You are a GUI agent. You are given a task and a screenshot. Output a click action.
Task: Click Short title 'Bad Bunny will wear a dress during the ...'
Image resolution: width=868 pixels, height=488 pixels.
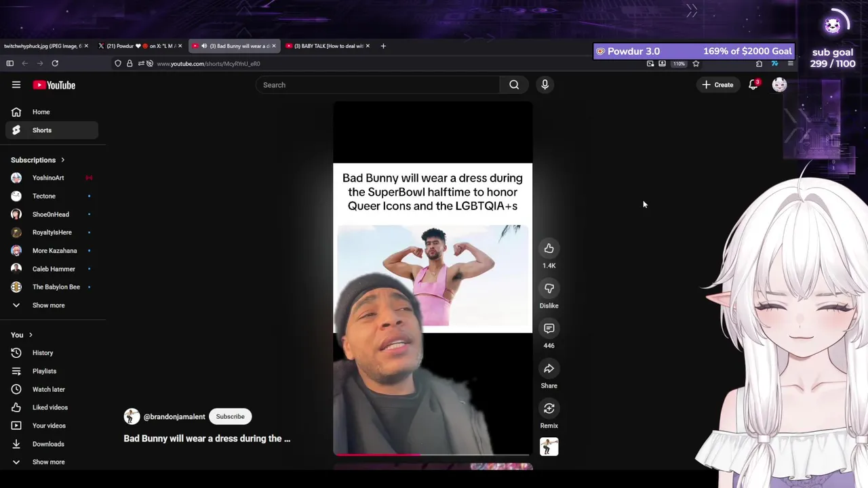(x=207, y=439)
